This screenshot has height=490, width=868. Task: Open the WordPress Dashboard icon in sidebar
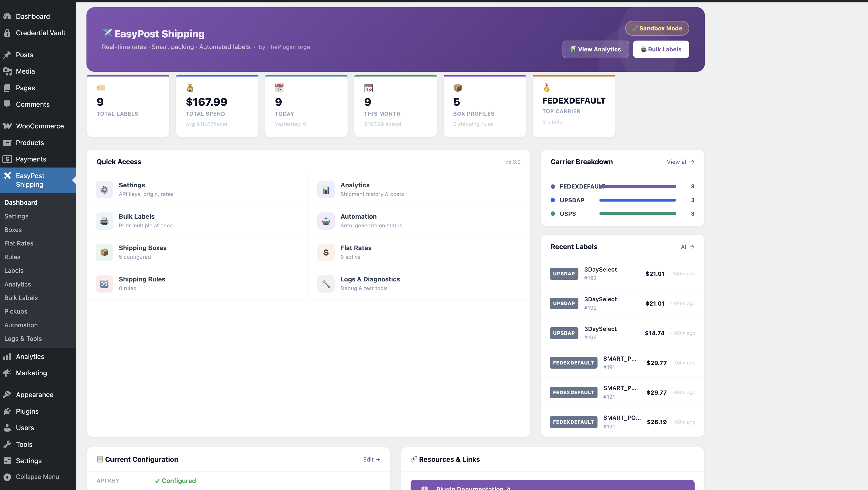(7, 16)
